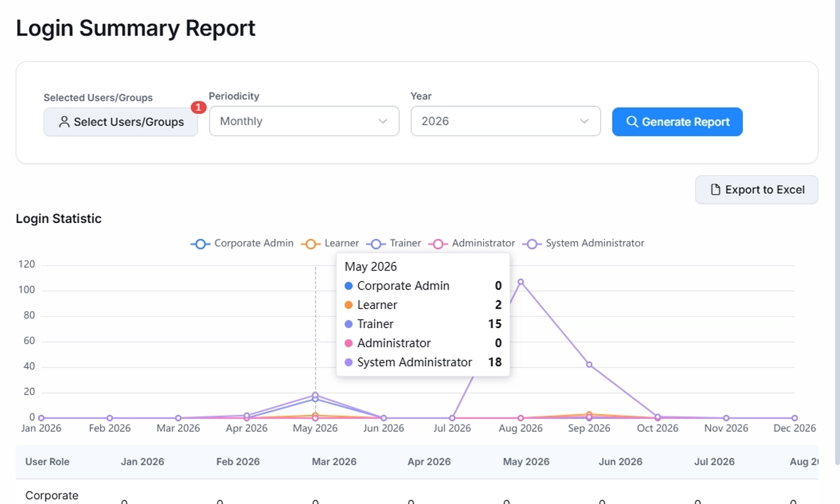Open the Periodicity dropdown set to Monthly

[304, 121]
